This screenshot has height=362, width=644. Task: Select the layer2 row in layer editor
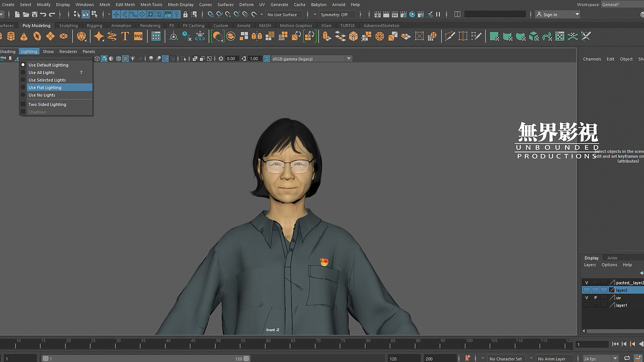pos(613,290)
